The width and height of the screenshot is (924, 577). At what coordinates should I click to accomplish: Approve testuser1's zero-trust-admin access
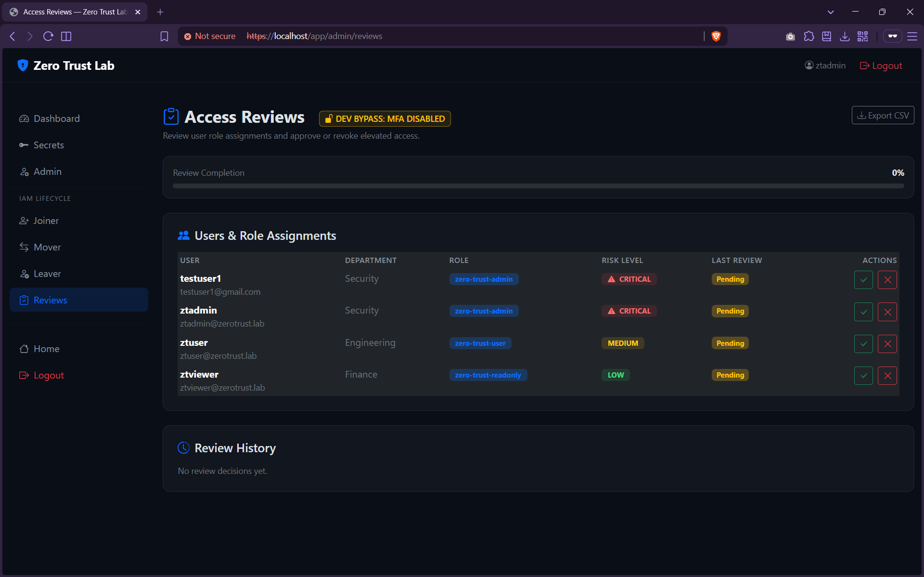tap(863, 280)
